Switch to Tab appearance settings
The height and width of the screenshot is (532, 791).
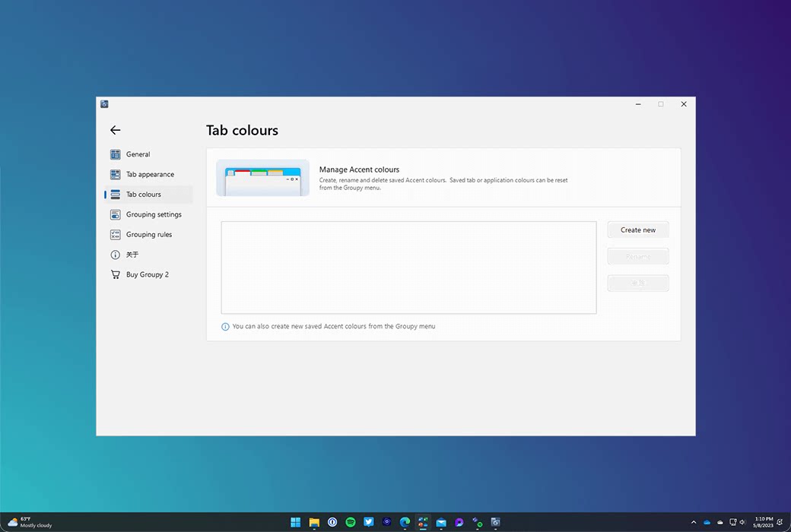[x=149, y=174]
